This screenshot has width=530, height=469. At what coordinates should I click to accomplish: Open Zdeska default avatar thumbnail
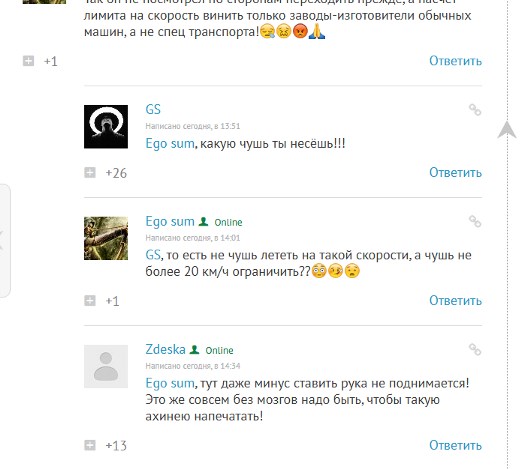click(106, 366)
